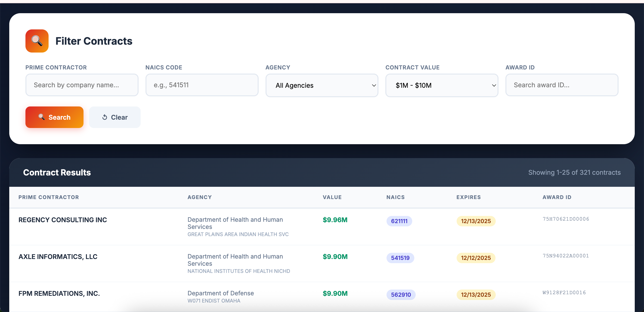Image resolution: width=644 pixels, height=312 pixels.
Task: Click the search icon inside the Search button
Action: [x=41, y=117]
